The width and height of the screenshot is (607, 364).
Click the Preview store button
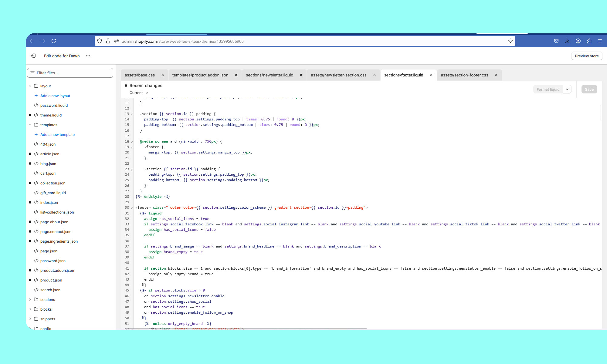586,56
